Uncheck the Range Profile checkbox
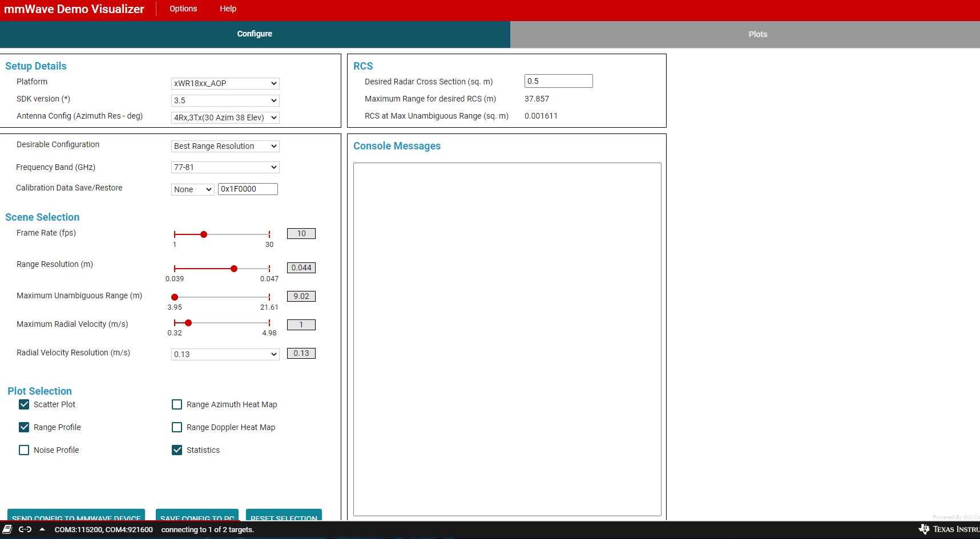 tap(24, 427)
